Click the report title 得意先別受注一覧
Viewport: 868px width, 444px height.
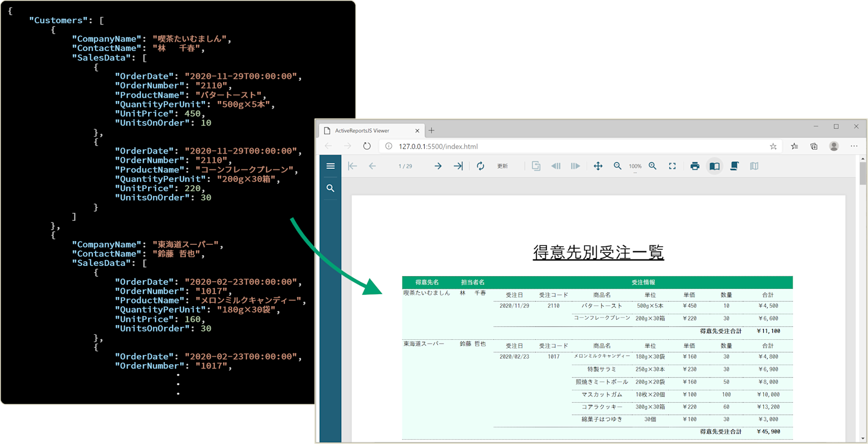click(x=598, y=252)
